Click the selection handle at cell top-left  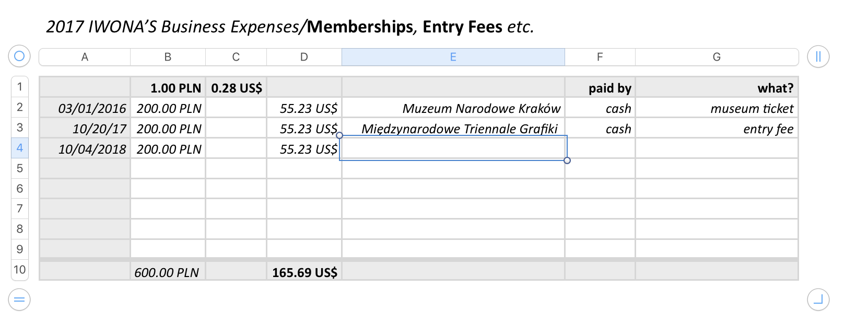click(339, 135)
